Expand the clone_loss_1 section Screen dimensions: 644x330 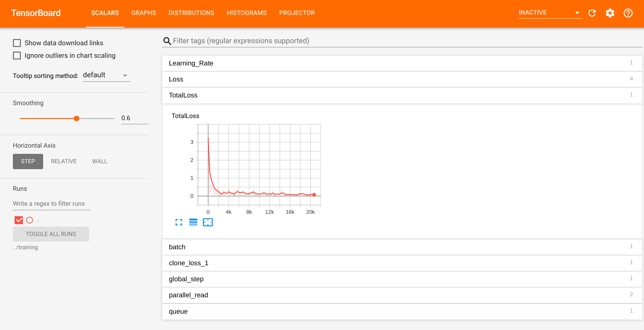[x=402, y=263]
